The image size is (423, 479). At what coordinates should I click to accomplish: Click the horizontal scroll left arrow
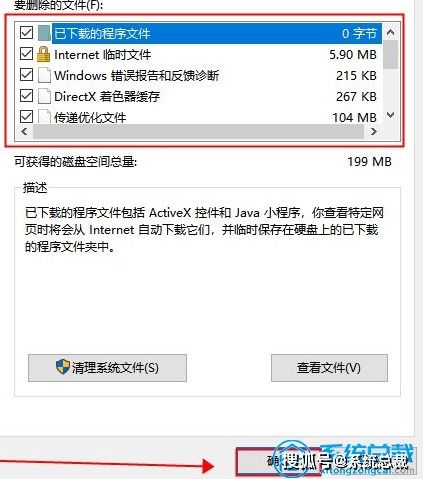[24, 131]
